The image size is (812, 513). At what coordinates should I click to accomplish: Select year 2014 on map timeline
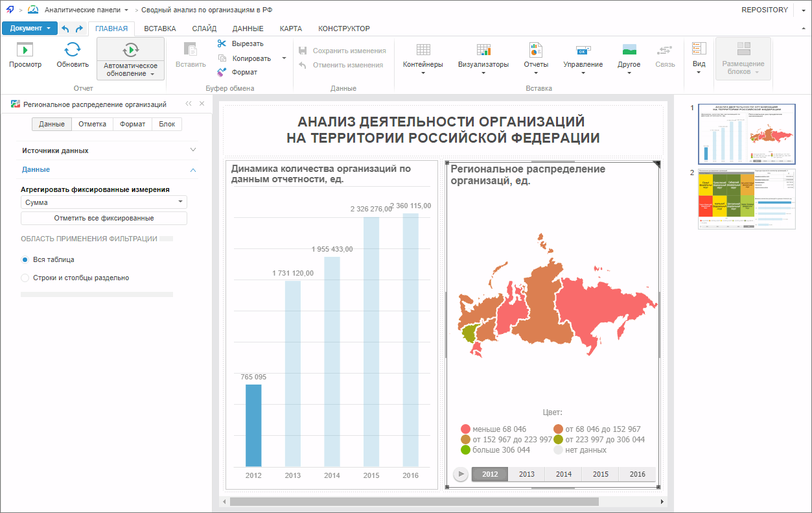pos(563,474)
